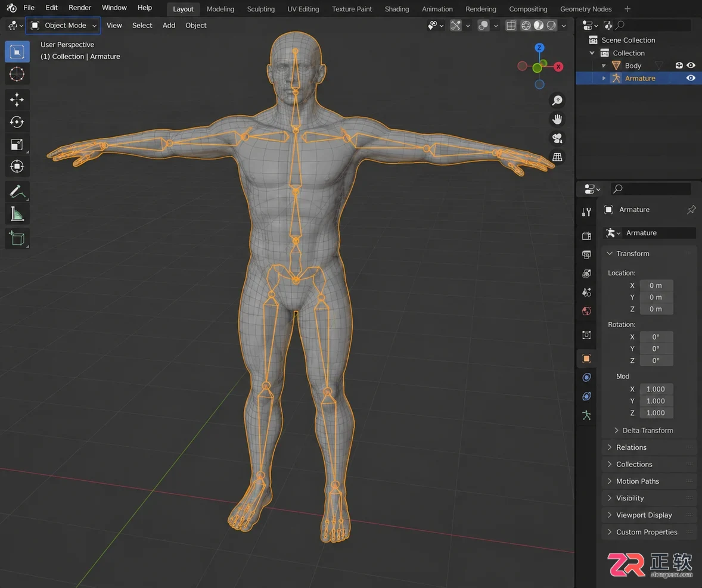This screenshot has width=702, height=588.
Task: Click the pan view hand icon
Action: coord(557,120)
